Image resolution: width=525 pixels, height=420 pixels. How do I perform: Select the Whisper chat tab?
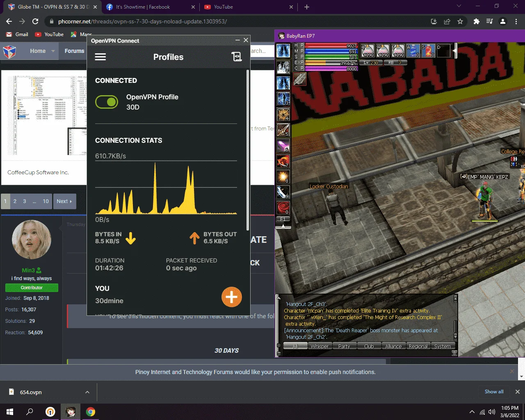tap(320, 346)
